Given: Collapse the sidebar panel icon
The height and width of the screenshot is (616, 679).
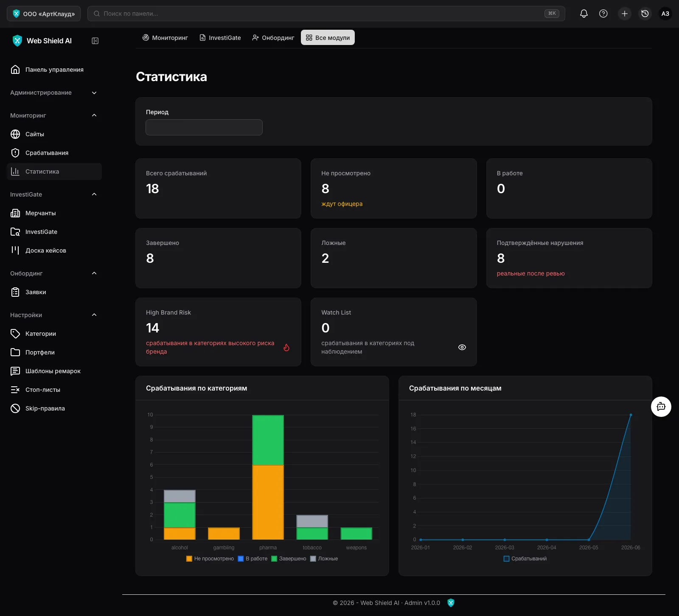Looking at the screenshot, I should coord(95,41).
